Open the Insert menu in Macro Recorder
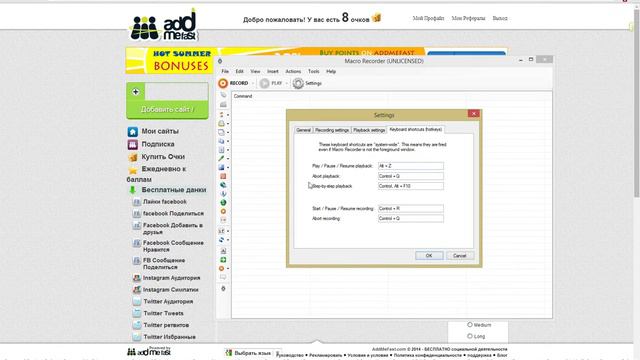 (x=273, y=71)
